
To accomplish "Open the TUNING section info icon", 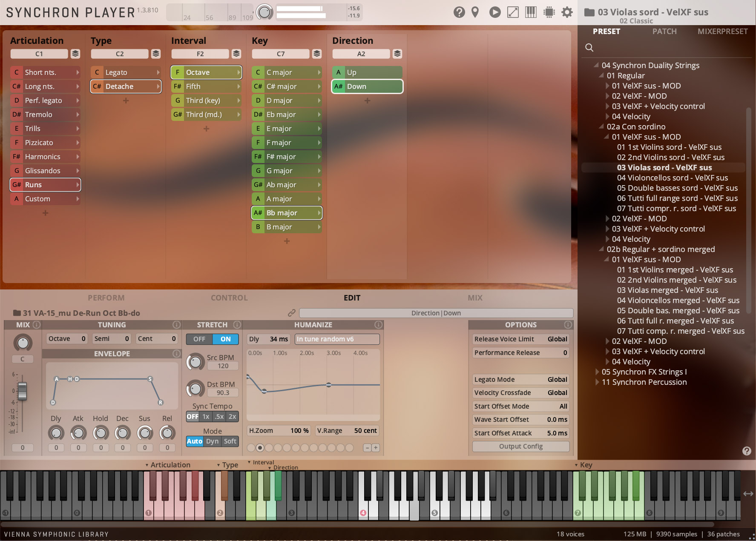I will pyautogui.click(x=177, y=325).
